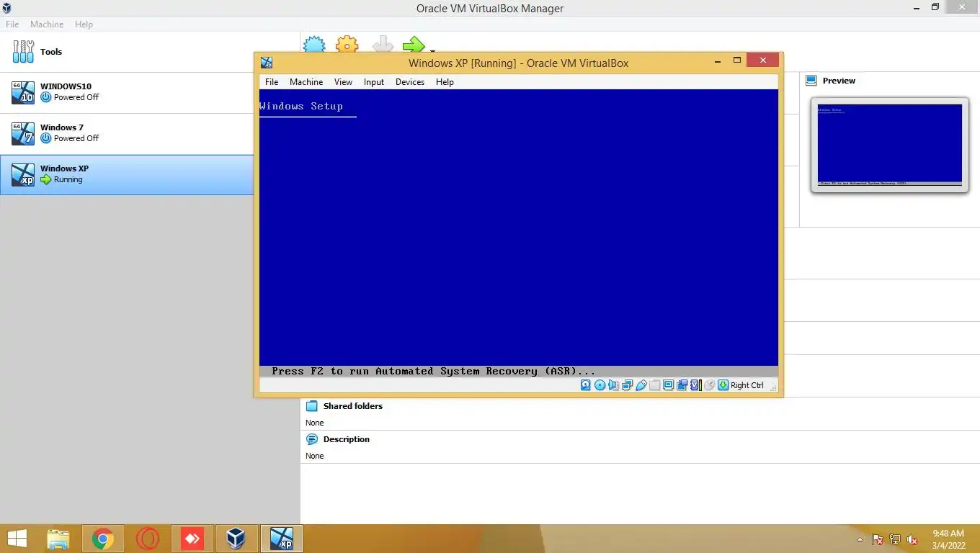This screenshot has width=980, height=553.
Task: Click the green Show arrow toolbar icon
Action: pyautogui.click(x=414, y=45)
